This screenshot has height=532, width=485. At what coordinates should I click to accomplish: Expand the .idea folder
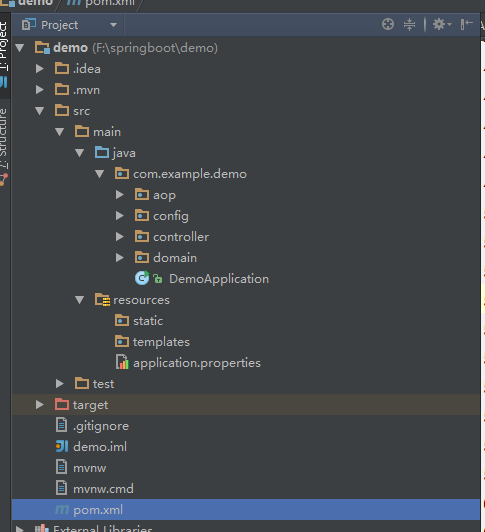tap(40, 69)
